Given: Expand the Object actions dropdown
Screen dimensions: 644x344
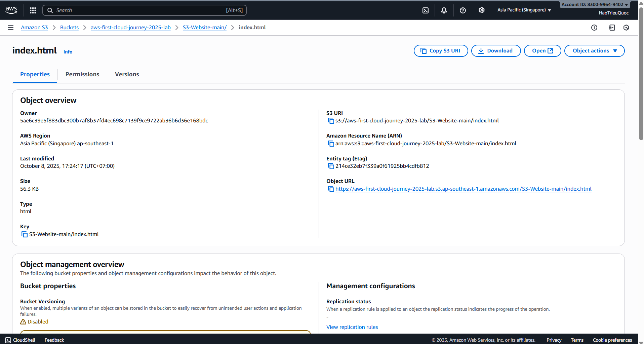Looking at the screenshot, I should click(594, 51).
